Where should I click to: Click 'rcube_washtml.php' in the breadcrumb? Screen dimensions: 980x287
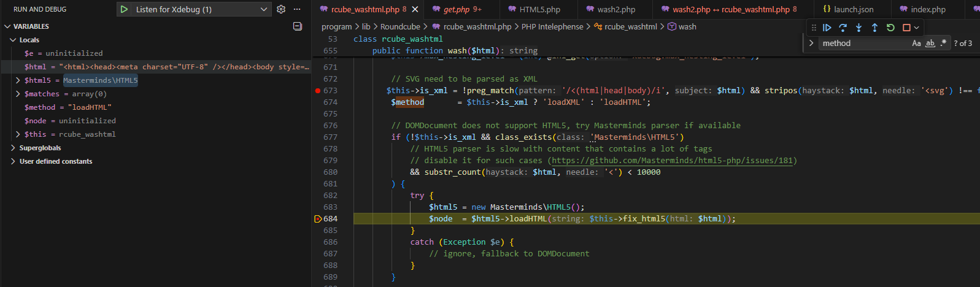click(477, 26)
